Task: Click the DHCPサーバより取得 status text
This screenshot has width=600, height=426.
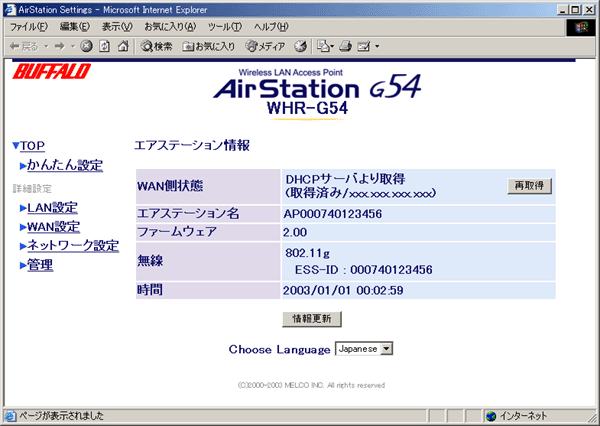Action: point(346,179)
